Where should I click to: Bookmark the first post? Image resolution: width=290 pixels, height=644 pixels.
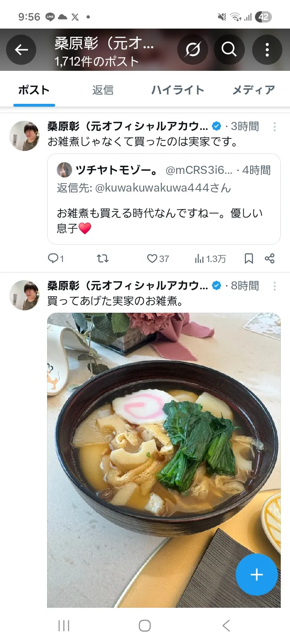tap(249, 258)
